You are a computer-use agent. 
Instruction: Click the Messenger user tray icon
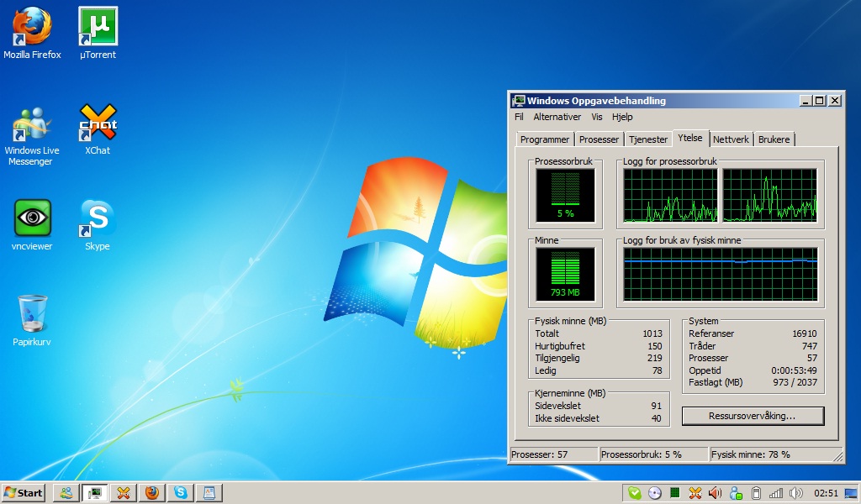coord(736,493)
